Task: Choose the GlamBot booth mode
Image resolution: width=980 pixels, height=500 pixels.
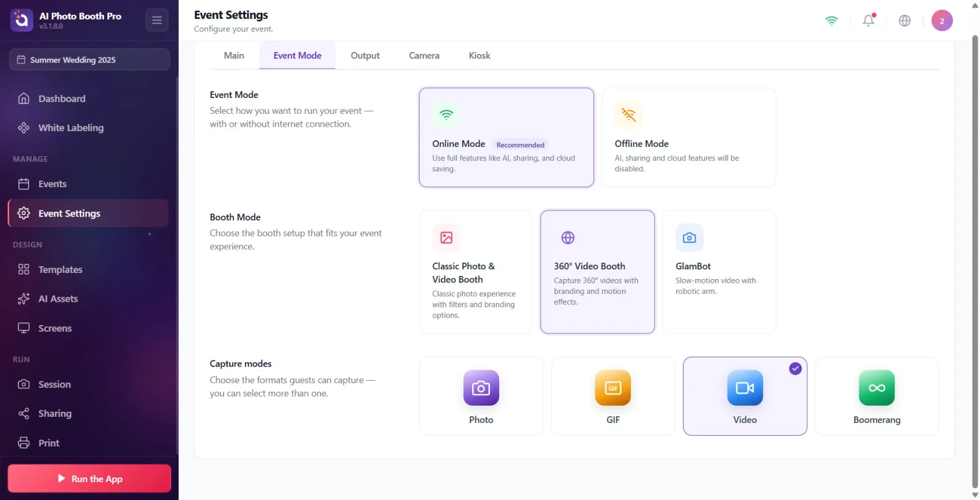Action: (719, 272)
